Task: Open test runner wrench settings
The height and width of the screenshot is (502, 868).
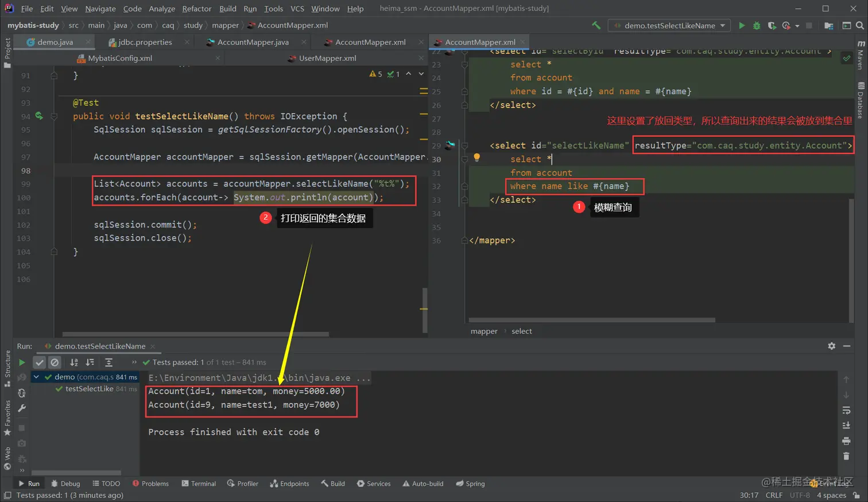Action: pos(22,408)
